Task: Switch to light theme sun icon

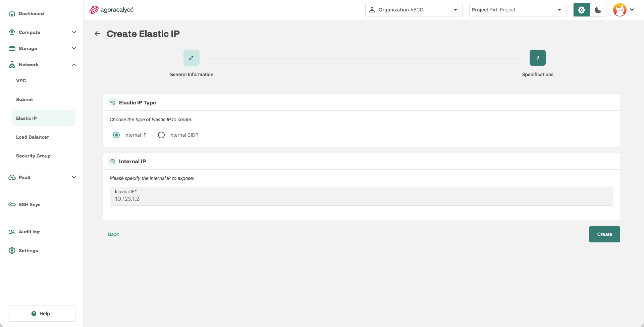Action: (582, 10)
